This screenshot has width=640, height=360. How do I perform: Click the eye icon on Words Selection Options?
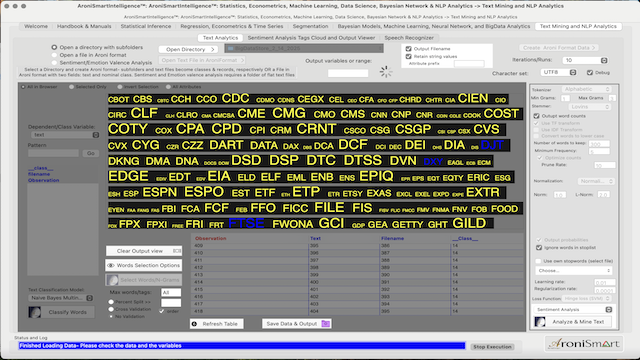pos(111,265)
